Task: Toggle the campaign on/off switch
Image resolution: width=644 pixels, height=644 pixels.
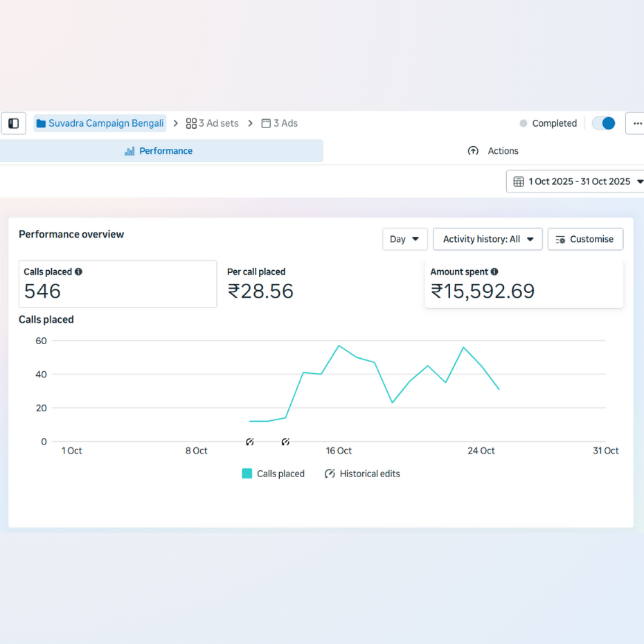Action: coord(603,123)
